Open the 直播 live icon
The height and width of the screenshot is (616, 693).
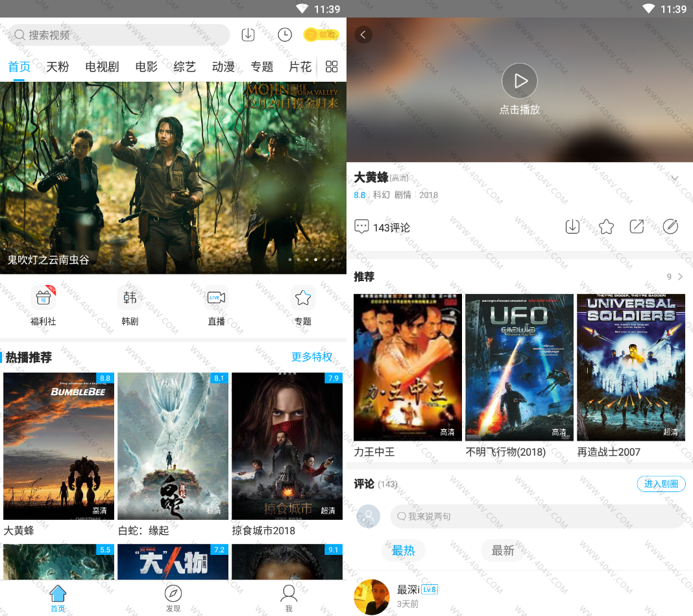pos(216,299)
